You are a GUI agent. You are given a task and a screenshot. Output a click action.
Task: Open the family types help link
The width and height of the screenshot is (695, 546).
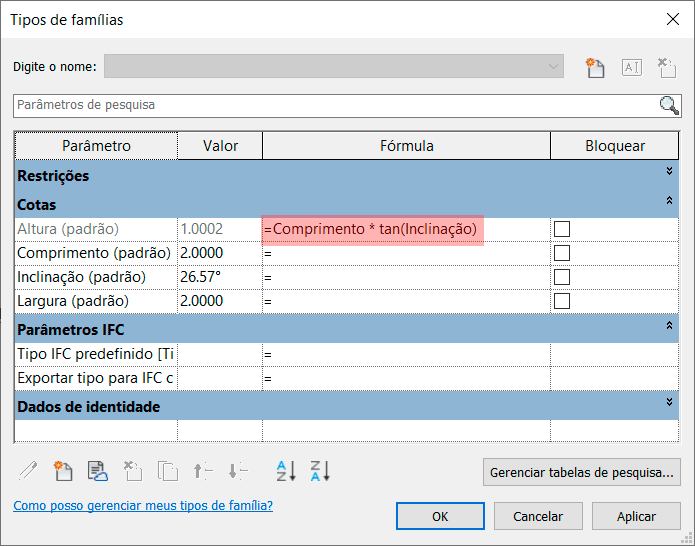[x=143, y=506]
